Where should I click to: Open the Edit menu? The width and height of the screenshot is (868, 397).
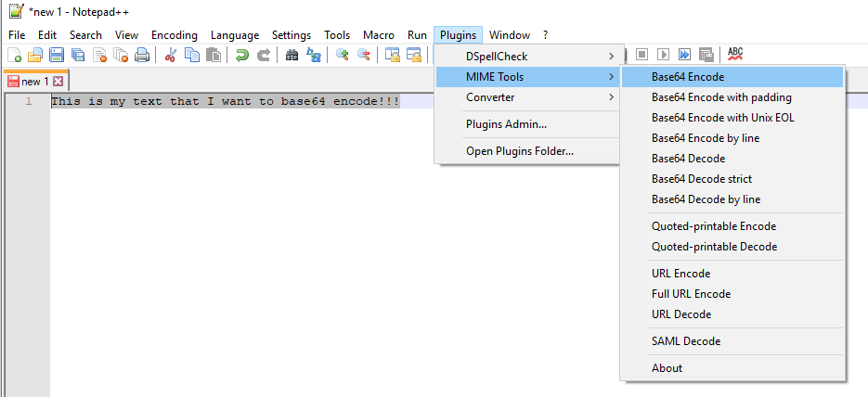47,35
